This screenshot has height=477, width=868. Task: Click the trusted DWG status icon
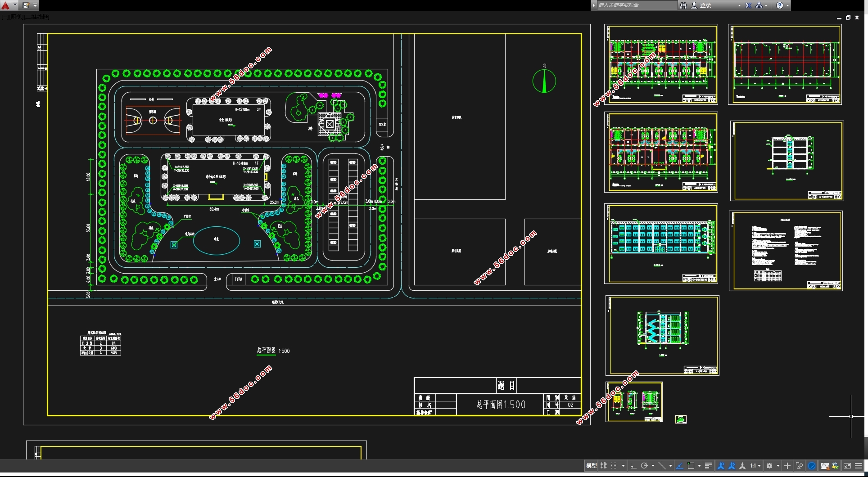[836, 466]
